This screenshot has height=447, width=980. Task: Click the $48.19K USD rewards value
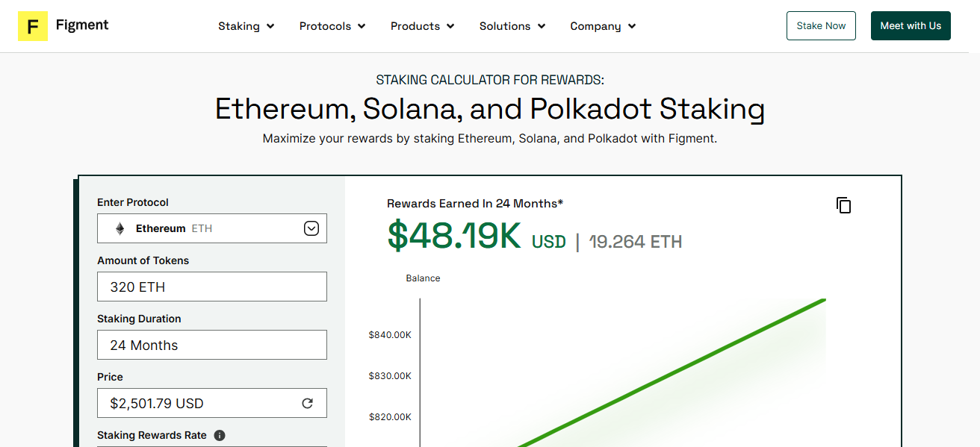[477, 236]
